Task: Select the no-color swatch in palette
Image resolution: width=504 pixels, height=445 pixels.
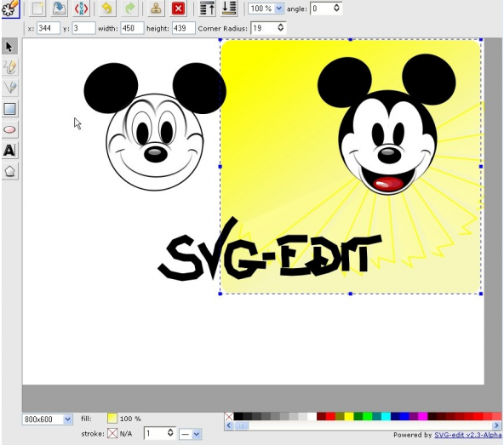Action: click(x=229, y=417)
